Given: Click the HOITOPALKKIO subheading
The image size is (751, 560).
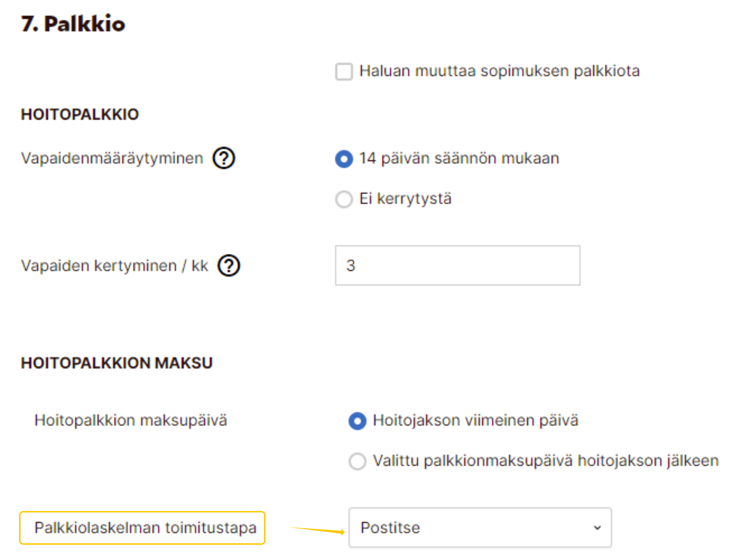Looking at the screenshot, I should pyautogui.click(x=80, y=114).
